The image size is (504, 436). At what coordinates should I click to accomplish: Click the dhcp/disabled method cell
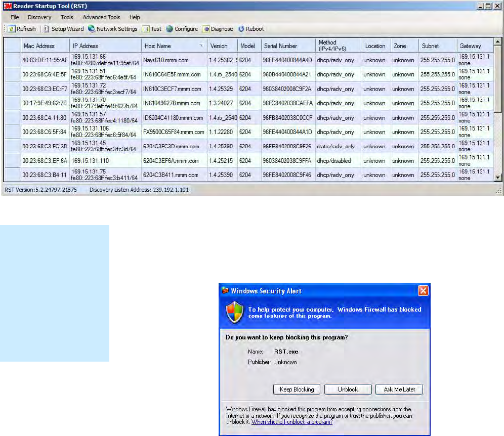(334, 161)
